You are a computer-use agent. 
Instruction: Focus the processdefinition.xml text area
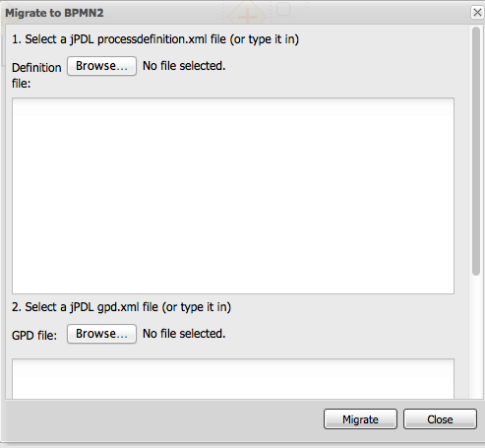(x=233, y=196)
